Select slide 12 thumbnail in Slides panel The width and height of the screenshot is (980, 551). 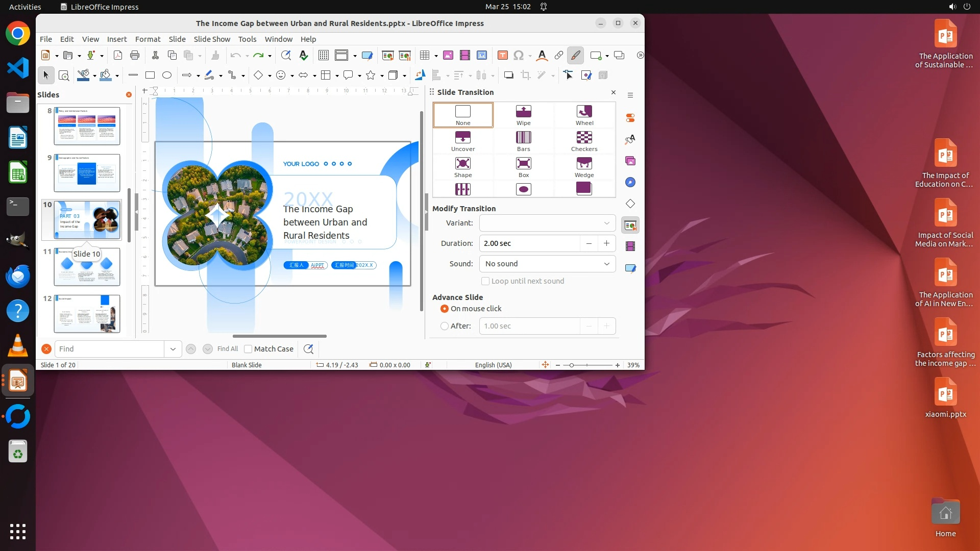coord(87,314)
